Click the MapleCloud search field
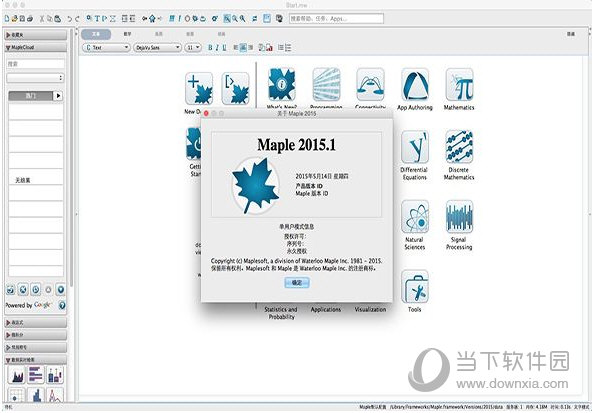The width and height of the screenshot is (593, 413). (x=36, y=64)
